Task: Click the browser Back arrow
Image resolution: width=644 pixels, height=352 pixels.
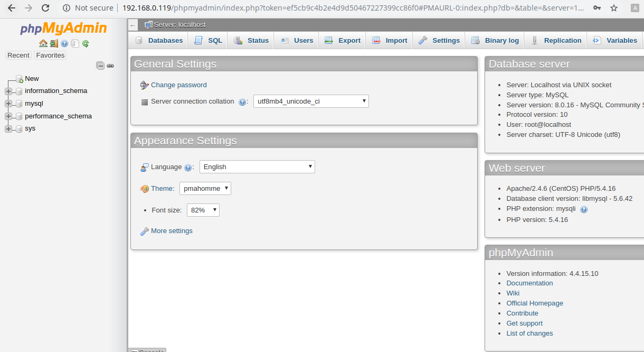Action: point(11,8)
